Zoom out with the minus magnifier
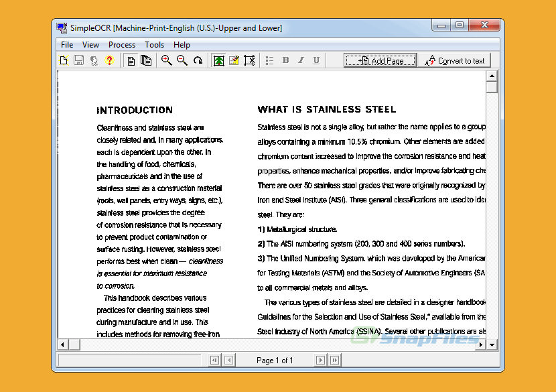The height and width of the screenshot is (392, 556). (x=182, y=61)
